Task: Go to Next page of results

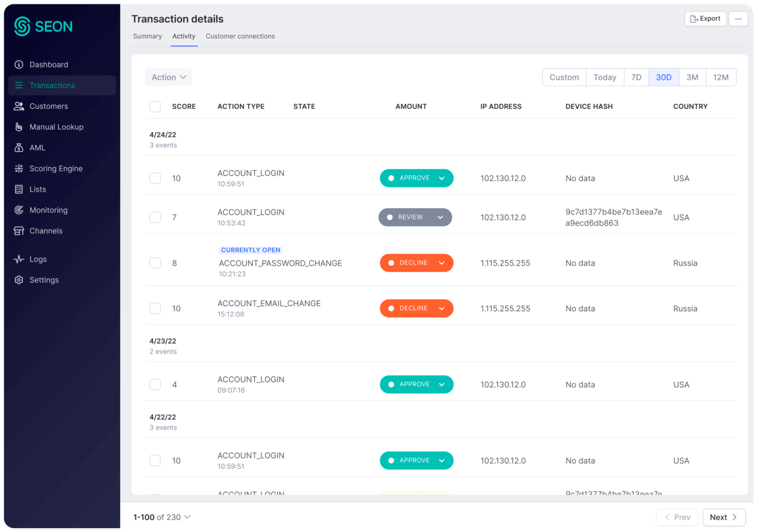Action: [x=724, y=517]
